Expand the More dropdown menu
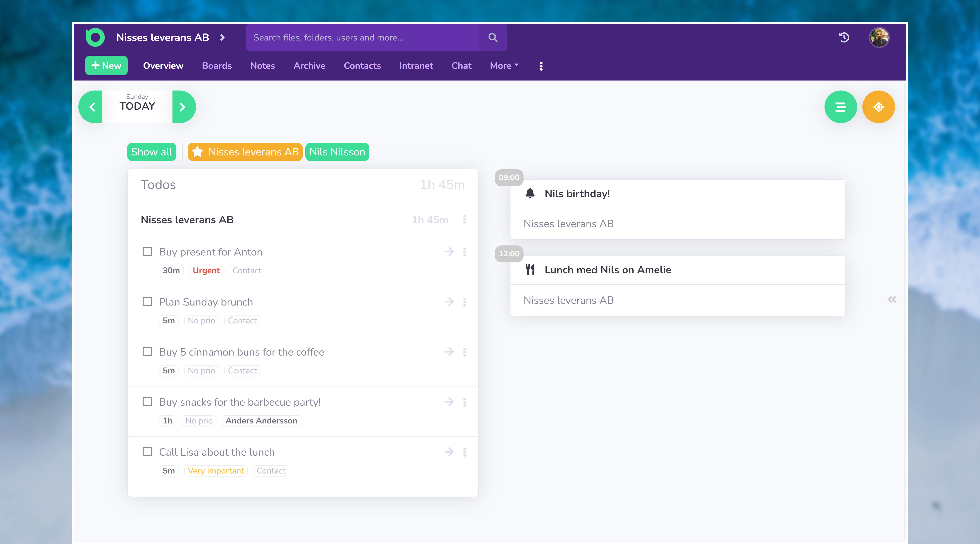980x544 pixels. [x=504, y=66]
